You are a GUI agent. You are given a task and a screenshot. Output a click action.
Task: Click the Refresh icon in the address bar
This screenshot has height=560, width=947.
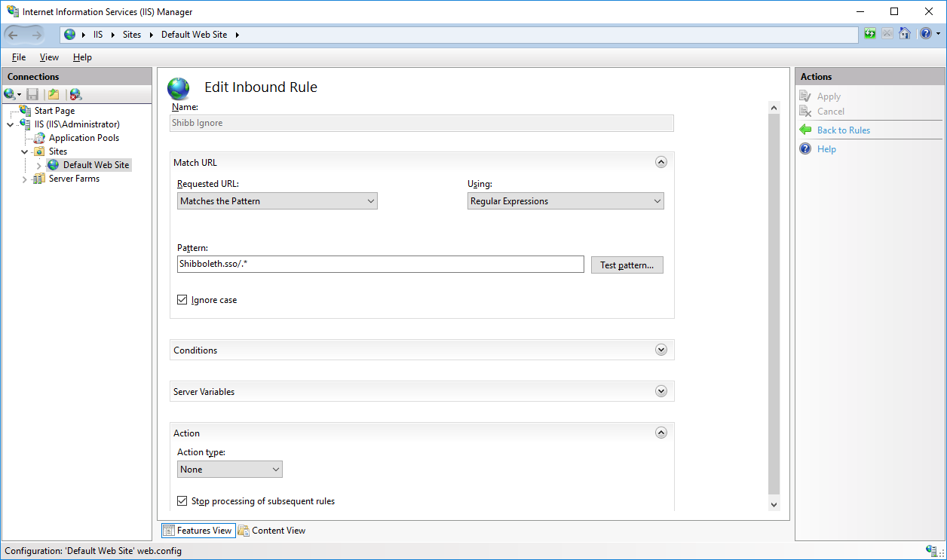pos(870,34)
